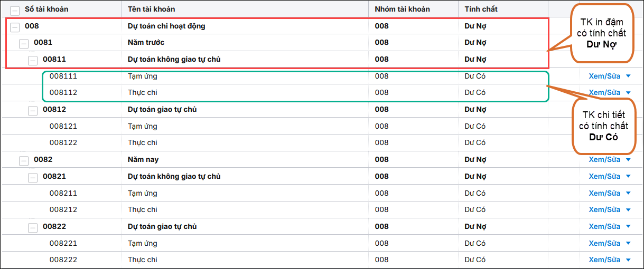644x269 pixels.
Task: Open the dropdown arrow beside 00822's Xem/Sửa
Action: [628, 226]
